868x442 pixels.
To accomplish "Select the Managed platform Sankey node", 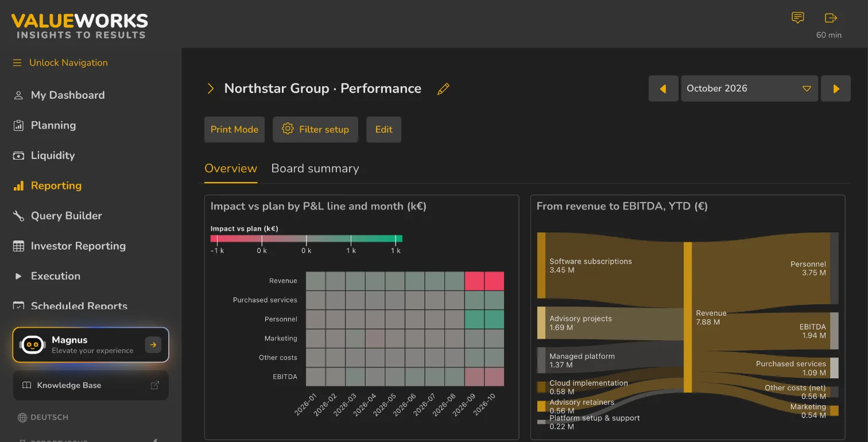I will (x=541, y=360).
